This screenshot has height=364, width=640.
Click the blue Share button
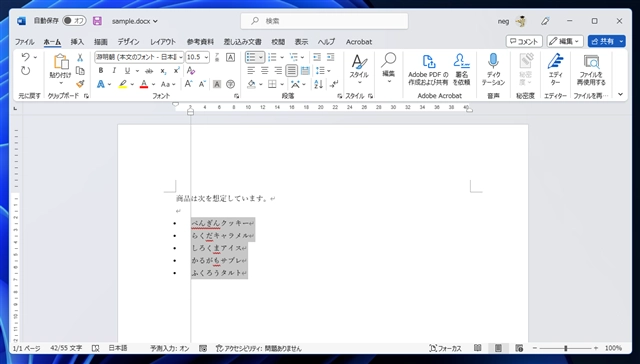[603, 41]
